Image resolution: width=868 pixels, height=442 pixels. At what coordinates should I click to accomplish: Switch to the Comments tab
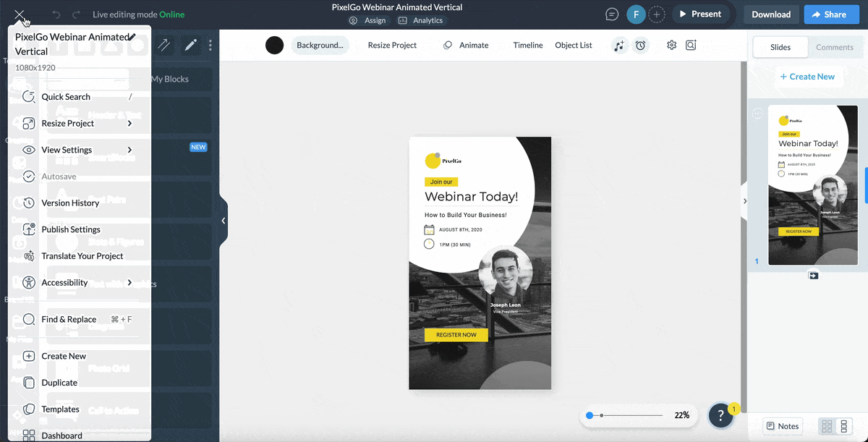[835, 47]
